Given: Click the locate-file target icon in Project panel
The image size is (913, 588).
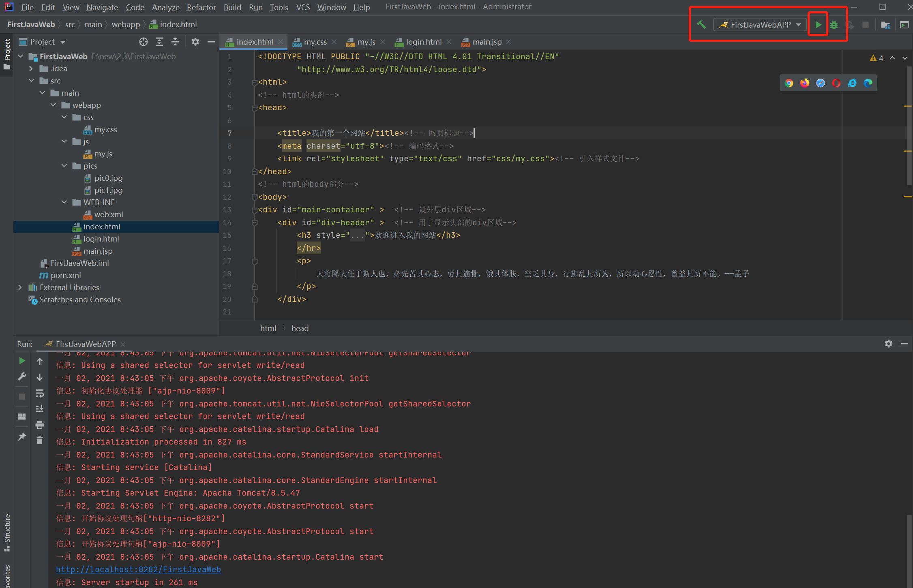Looking at the screenshot, I should tap(144, 42).
